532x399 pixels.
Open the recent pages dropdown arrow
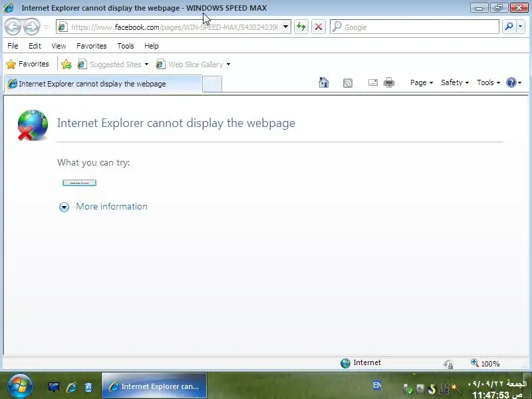point(47,27)
